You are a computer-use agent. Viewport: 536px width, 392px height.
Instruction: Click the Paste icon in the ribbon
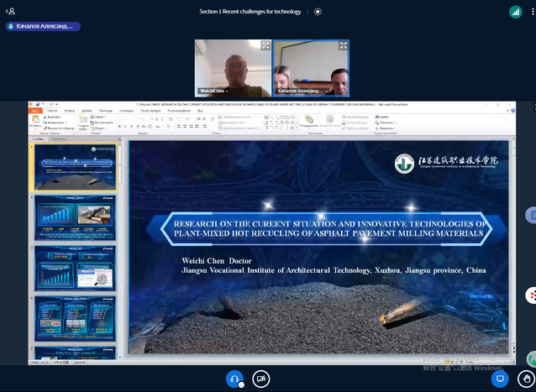coord(34,121)
